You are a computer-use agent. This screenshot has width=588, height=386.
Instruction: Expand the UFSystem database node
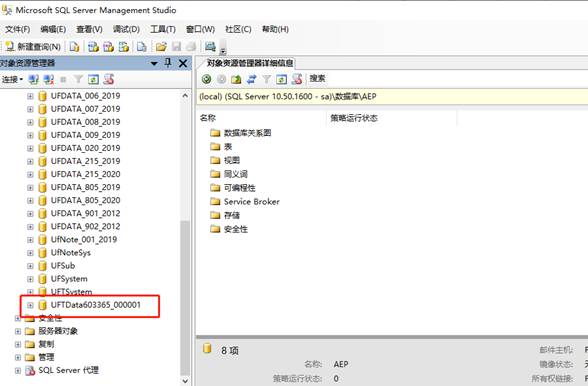(30, 279)
